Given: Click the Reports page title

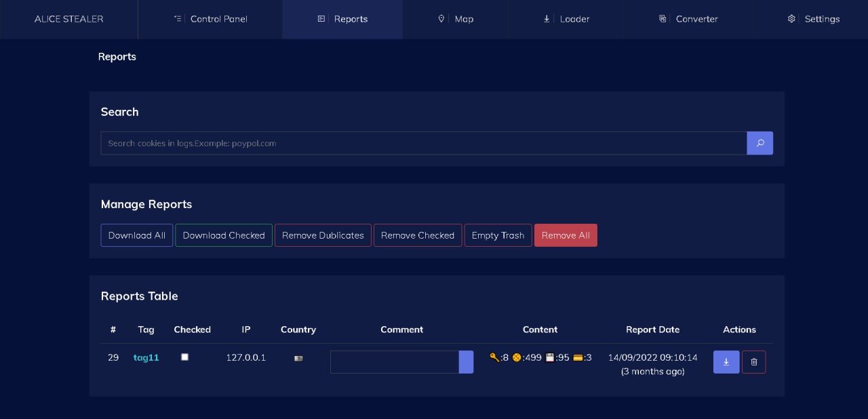Looking at the screenshot, I should click(117, 57).
